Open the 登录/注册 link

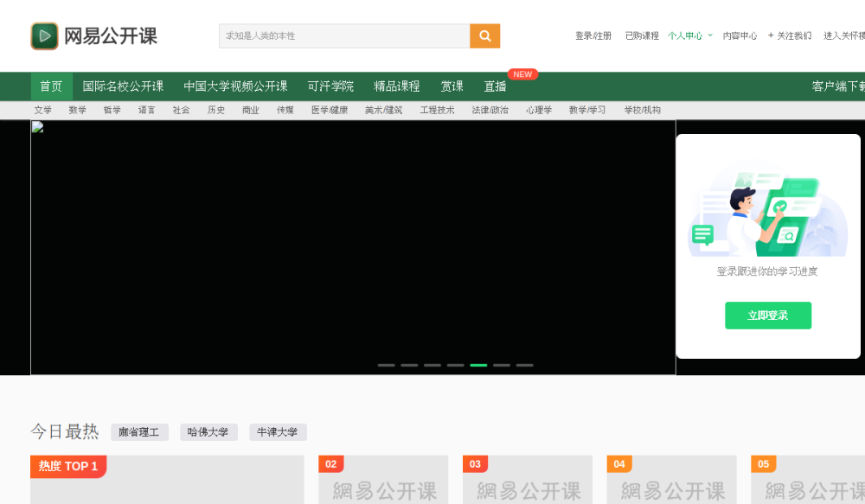593,35
